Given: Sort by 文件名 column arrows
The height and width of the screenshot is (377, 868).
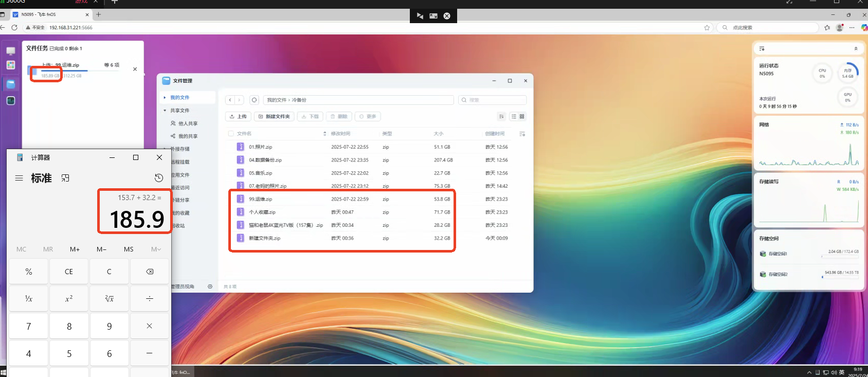Looking at the screenshot, I should pyautogui.click(x=324, y=134).
